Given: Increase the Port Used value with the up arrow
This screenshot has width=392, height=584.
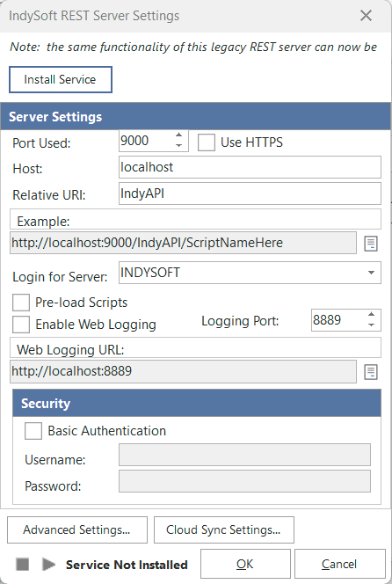Looking at the screenshot, I should tap(179, 135).
